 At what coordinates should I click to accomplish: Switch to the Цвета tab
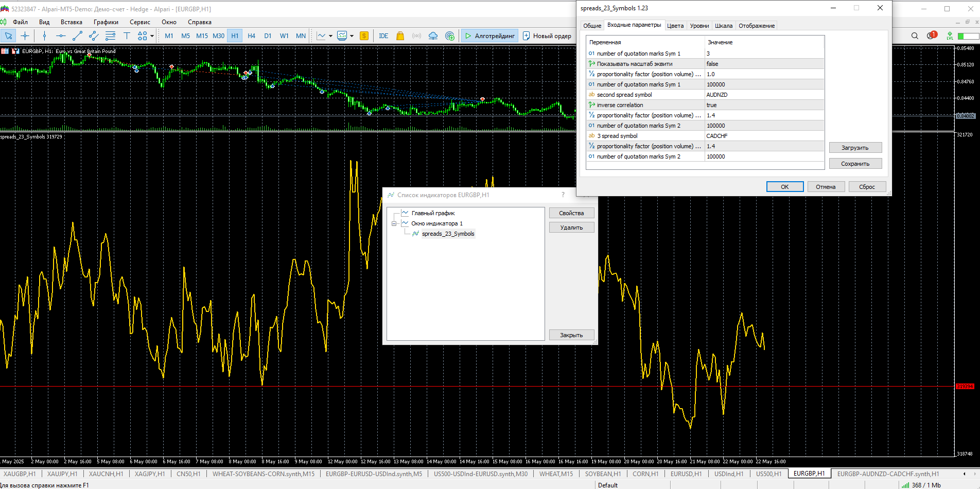(x=675, y=26)
